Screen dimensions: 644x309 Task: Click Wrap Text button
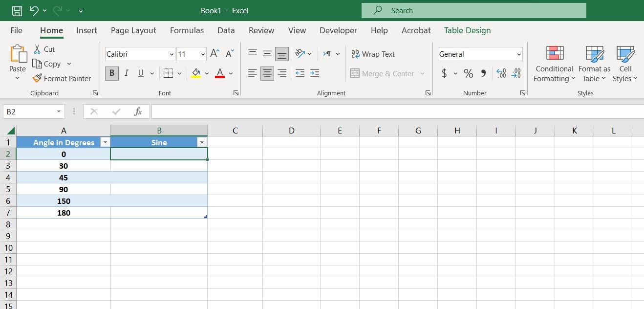coord(373,54)
